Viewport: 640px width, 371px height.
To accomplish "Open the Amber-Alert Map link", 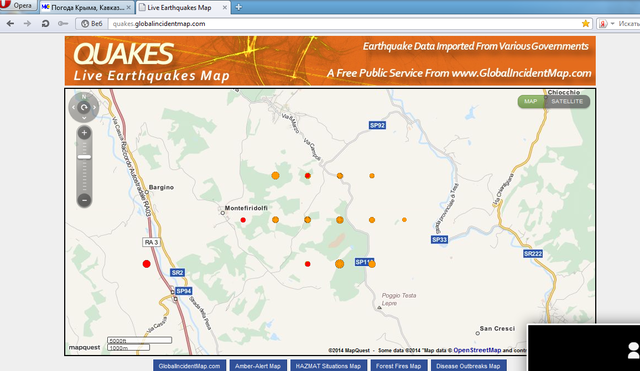I will [258, 366].
